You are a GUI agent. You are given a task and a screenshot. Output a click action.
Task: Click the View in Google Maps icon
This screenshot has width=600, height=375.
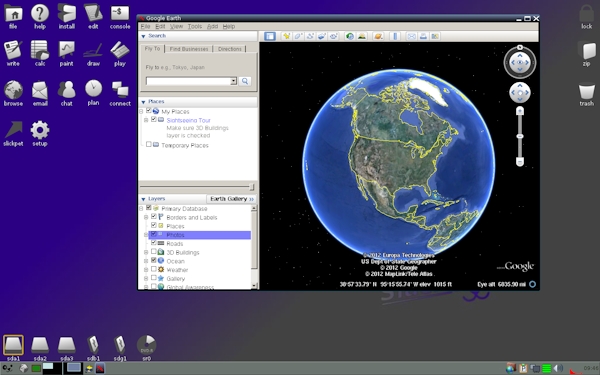435,36
